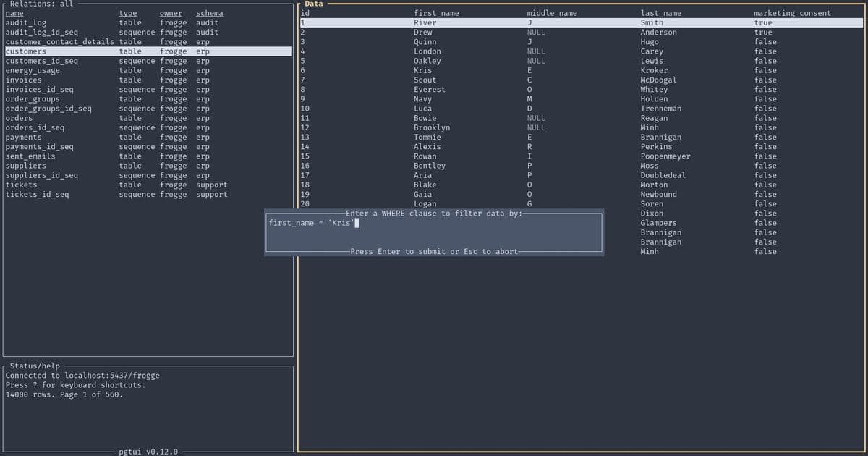Select the energy_usage table

tap(33, 70)
